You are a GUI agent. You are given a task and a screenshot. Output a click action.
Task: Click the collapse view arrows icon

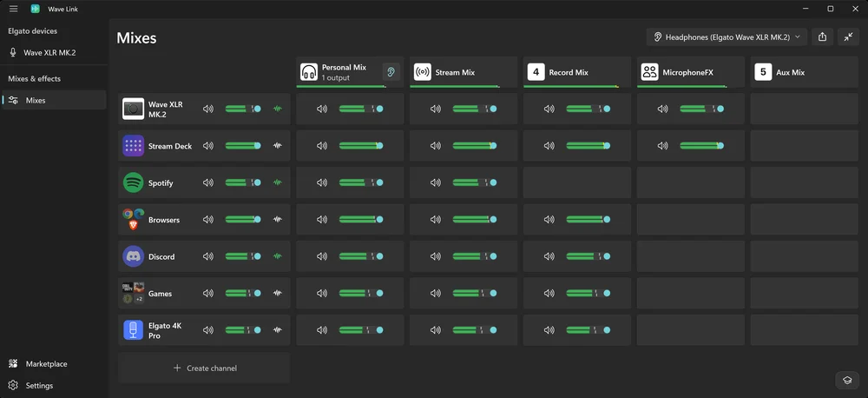(x=848, y=37)
